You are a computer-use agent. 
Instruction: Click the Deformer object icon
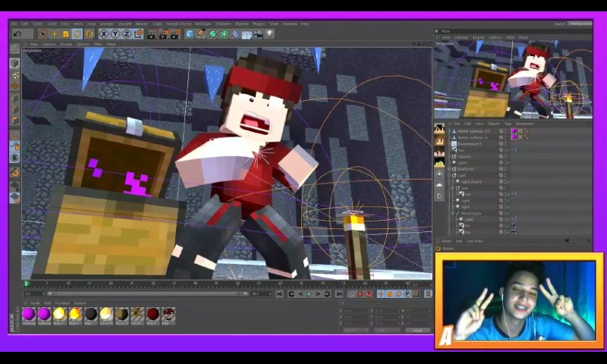pos(235,34)
